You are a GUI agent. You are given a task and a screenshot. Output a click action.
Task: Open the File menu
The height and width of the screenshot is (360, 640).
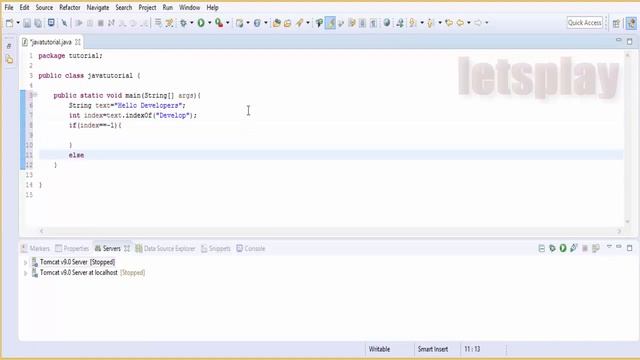point(9,7)
